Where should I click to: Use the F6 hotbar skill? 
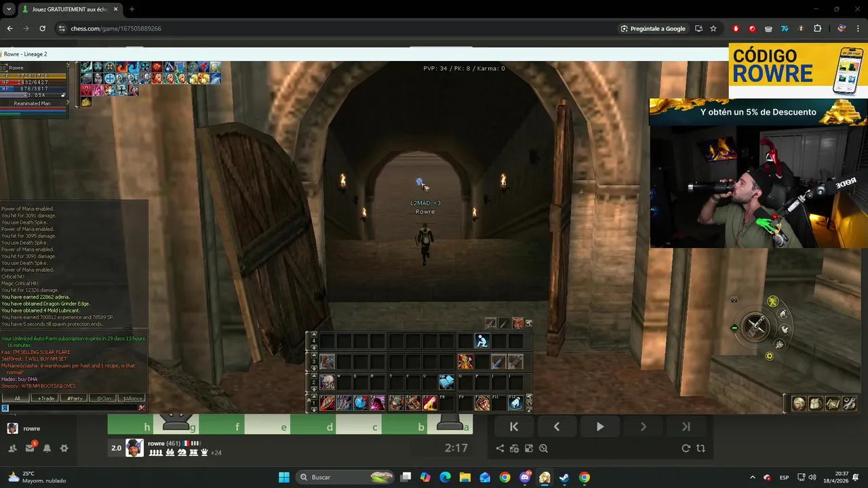click(x=414, y=404)
